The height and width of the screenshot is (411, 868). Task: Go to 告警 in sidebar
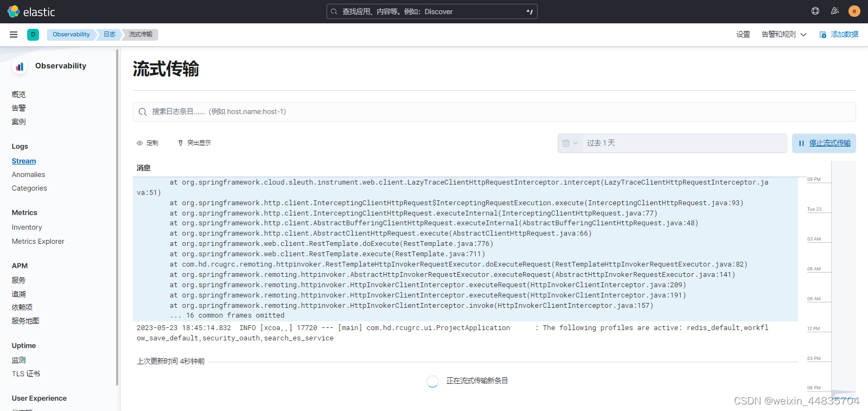point(19,108)
